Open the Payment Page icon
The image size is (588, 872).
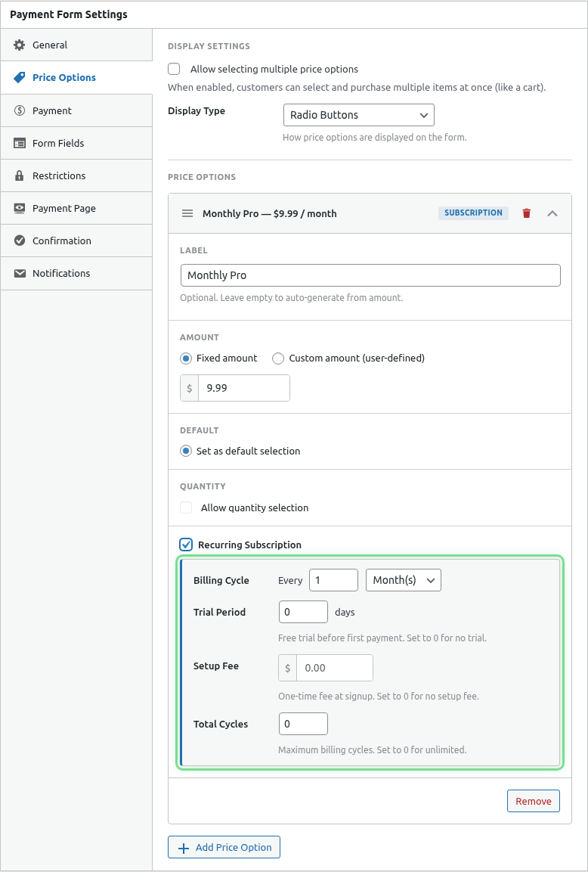pyautogui.click(x=18, y=208)
